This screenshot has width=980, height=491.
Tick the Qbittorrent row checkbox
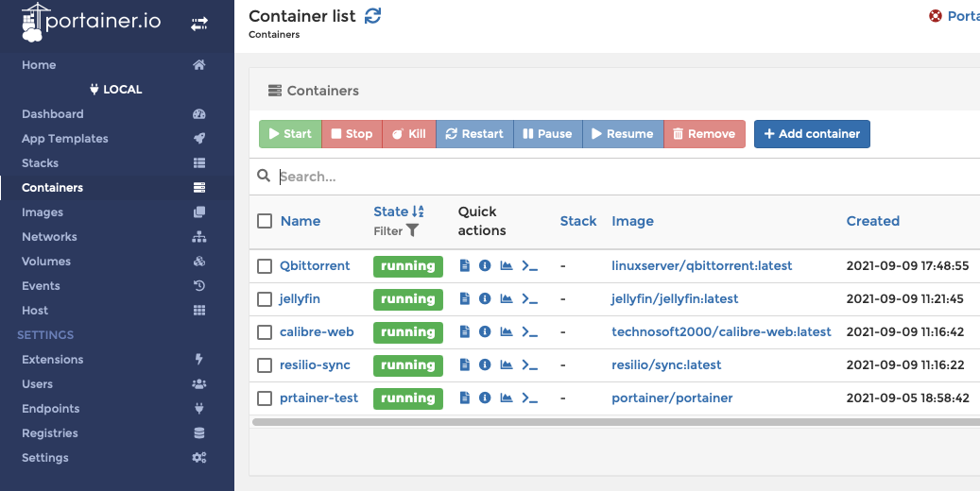tap(265, 266)
